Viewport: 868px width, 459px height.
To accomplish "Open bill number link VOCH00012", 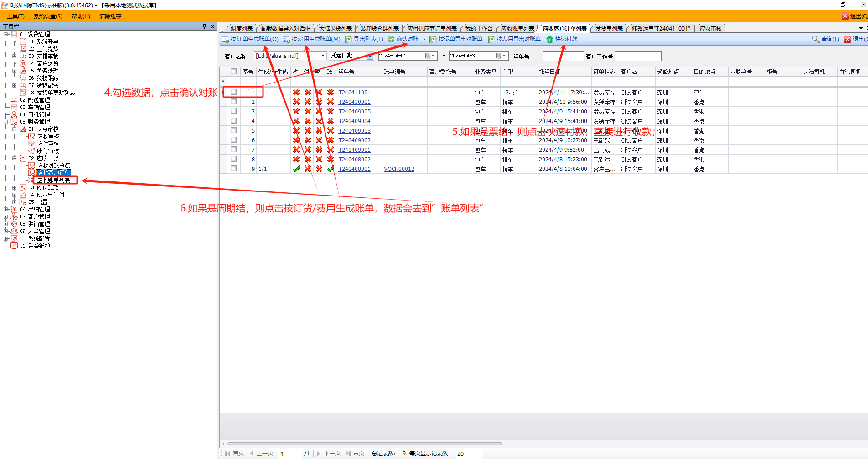I will (399, 169).
